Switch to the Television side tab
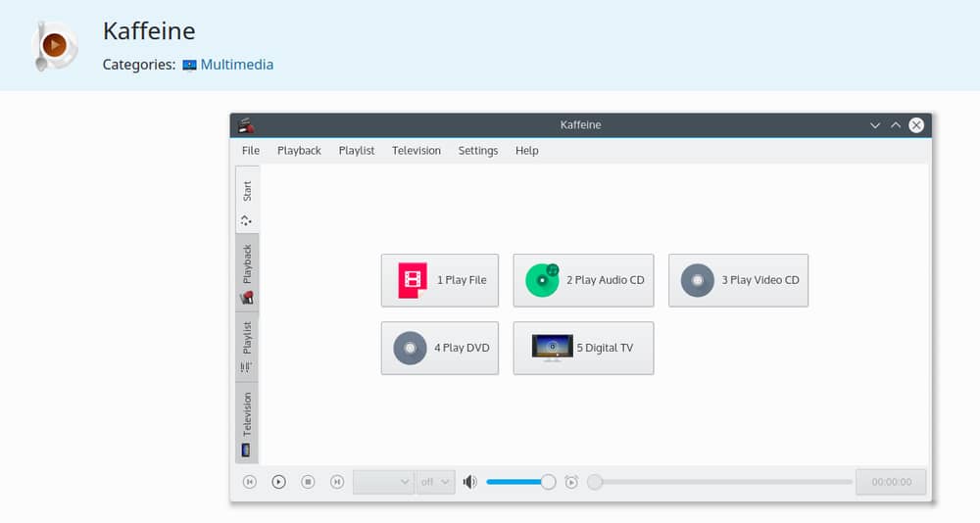This screenshot has width=980, height=523. point(247,423)
